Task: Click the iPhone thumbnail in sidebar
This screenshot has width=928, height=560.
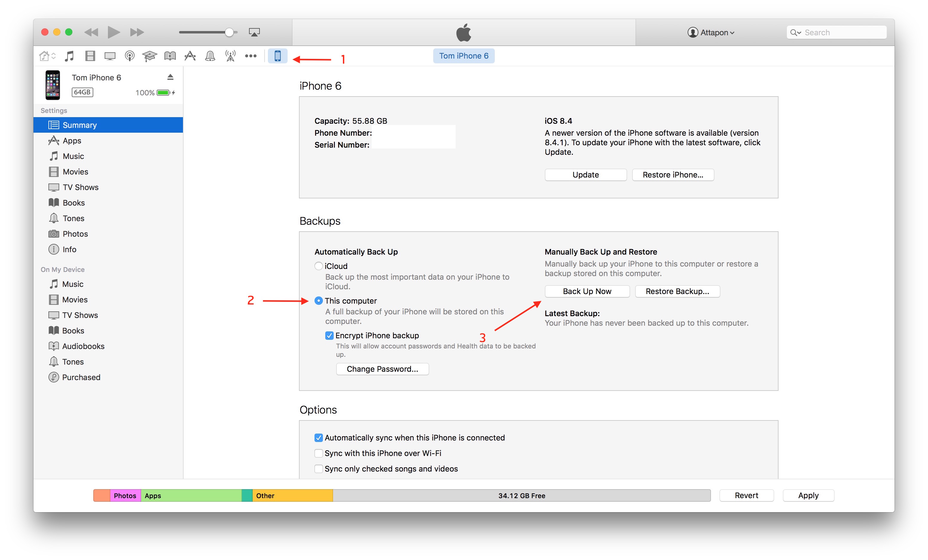Action: 53,85
